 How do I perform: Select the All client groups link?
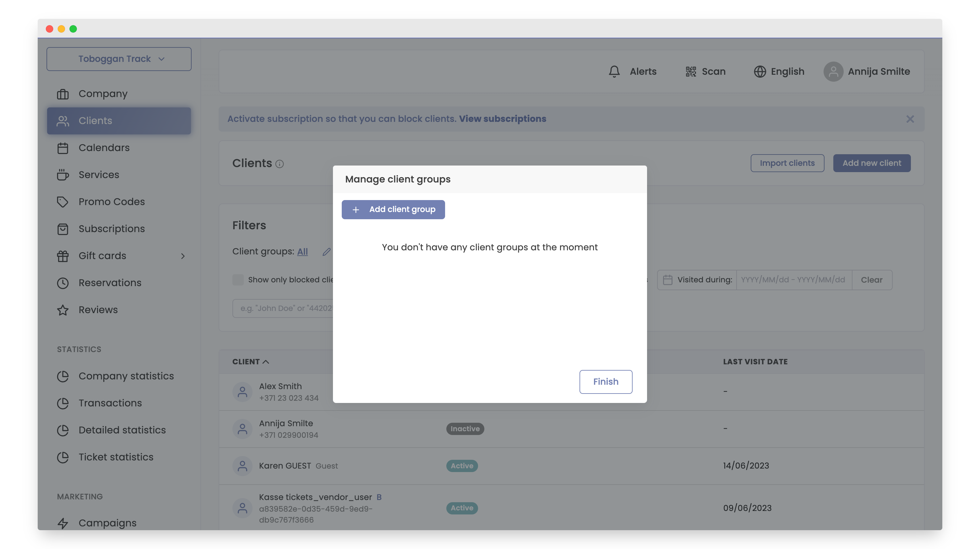(302, 252)
